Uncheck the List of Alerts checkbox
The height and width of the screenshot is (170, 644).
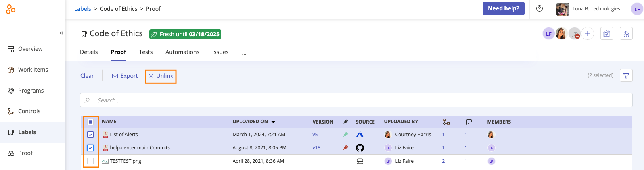click(90, 135)
